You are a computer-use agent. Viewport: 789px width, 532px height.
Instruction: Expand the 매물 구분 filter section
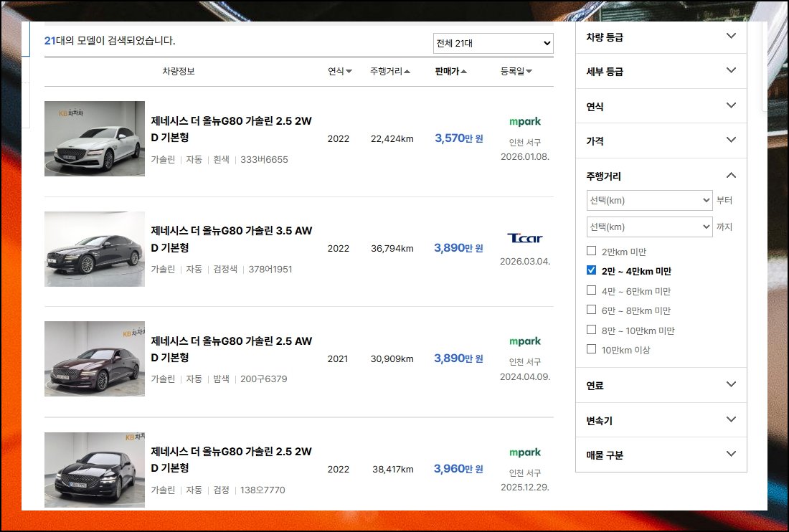click(661, 455)
